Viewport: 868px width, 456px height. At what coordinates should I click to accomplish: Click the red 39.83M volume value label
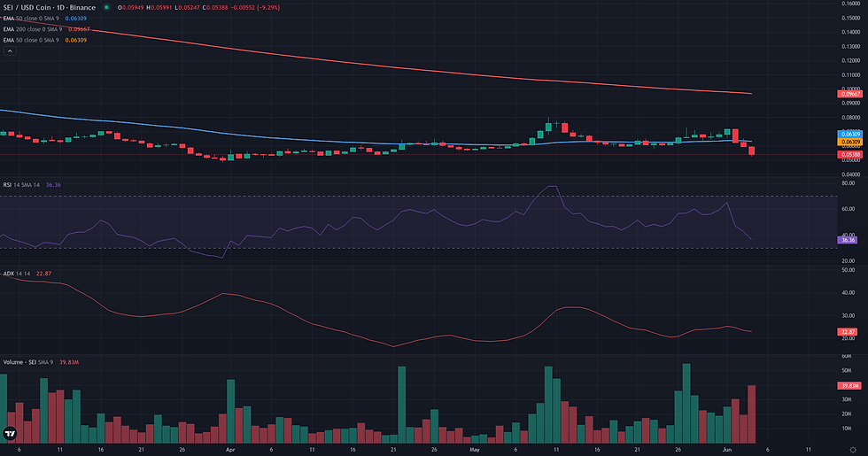tap(849, 386)
